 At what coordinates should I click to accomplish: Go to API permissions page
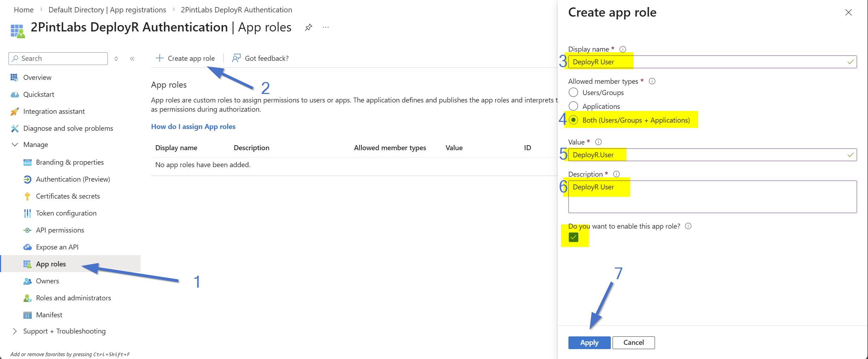(60, 230)
